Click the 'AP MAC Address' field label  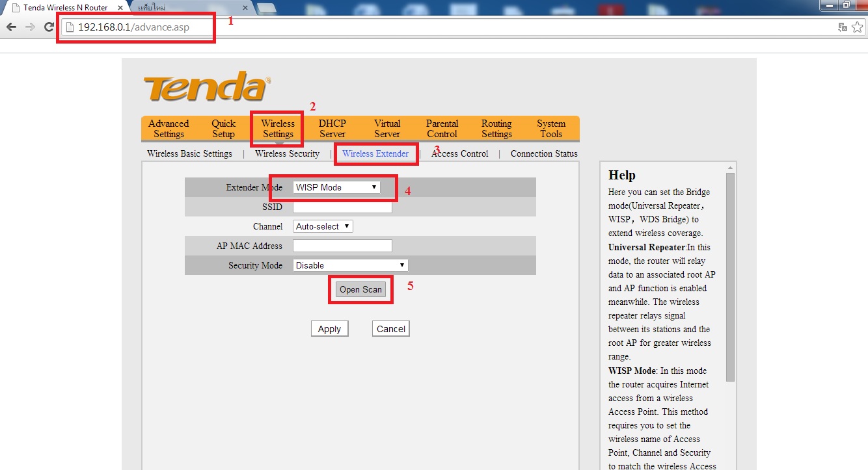click(250, 246)
